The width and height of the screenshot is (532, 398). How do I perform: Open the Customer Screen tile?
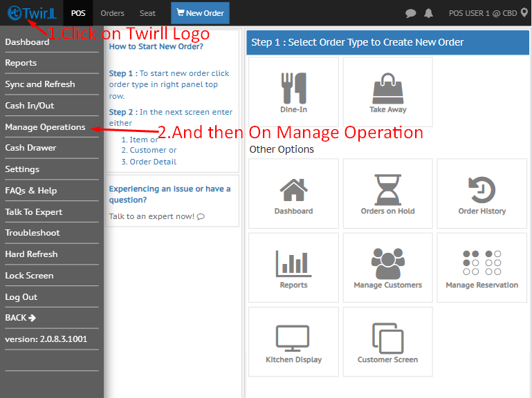387,341
